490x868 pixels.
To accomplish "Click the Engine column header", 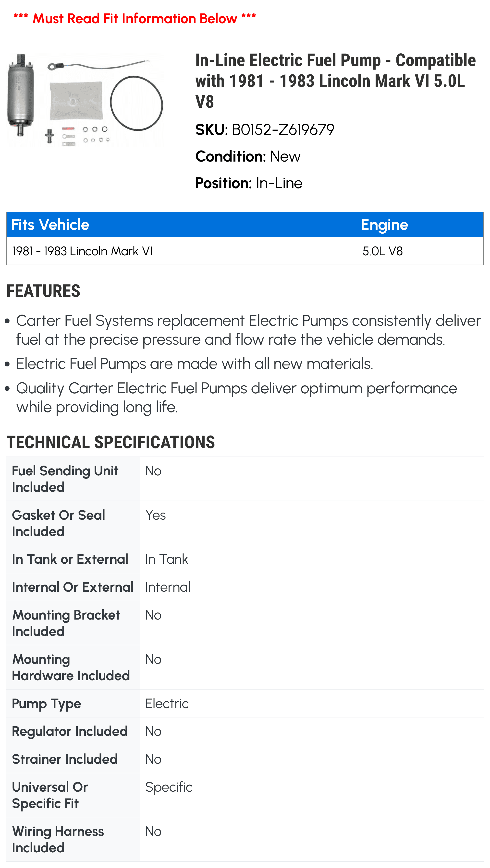I will (384, 225).
